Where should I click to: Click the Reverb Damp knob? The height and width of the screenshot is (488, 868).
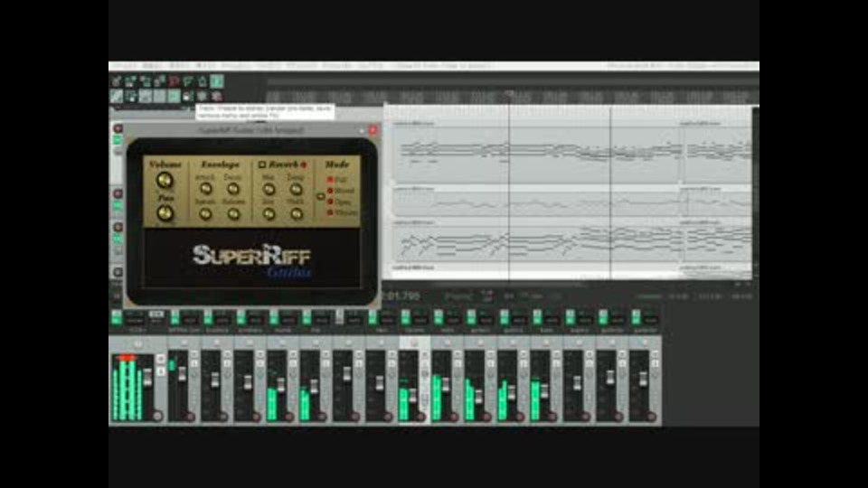pyautogui.click(x=297, y=189)
